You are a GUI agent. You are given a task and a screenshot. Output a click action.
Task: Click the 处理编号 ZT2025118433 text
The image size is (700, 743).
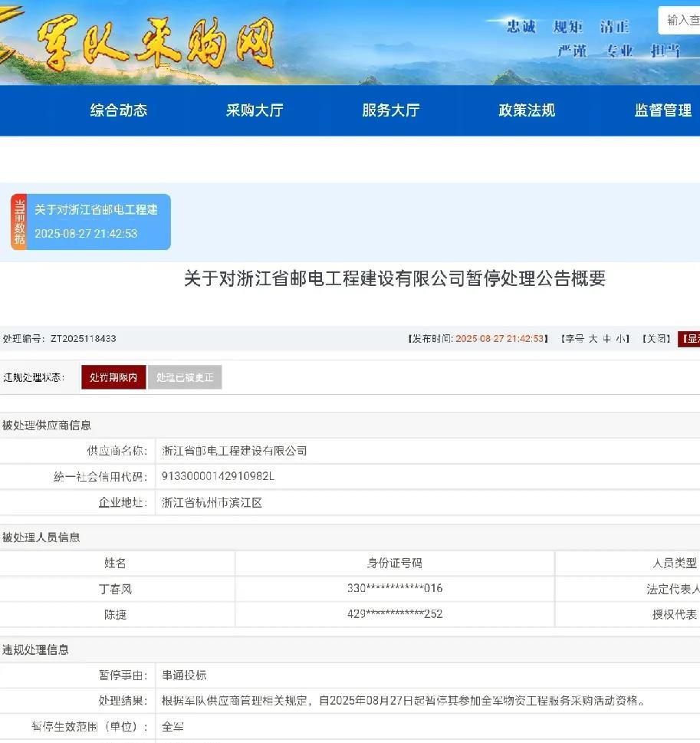pos(59,338)
